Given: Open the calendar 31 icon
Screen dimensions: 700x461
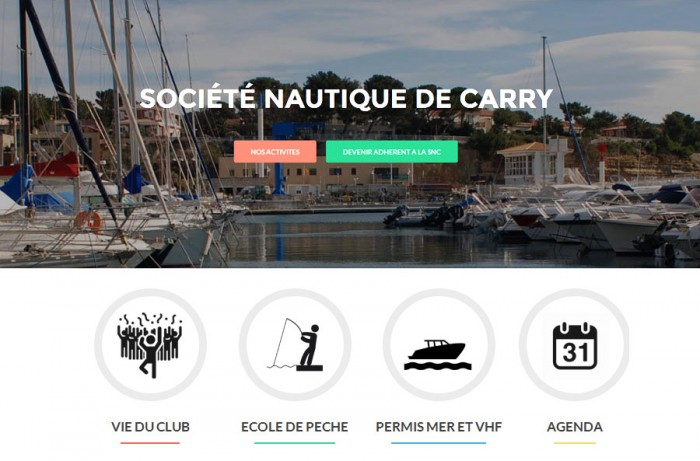Looking at the screenshot, I should coord(575,345).
